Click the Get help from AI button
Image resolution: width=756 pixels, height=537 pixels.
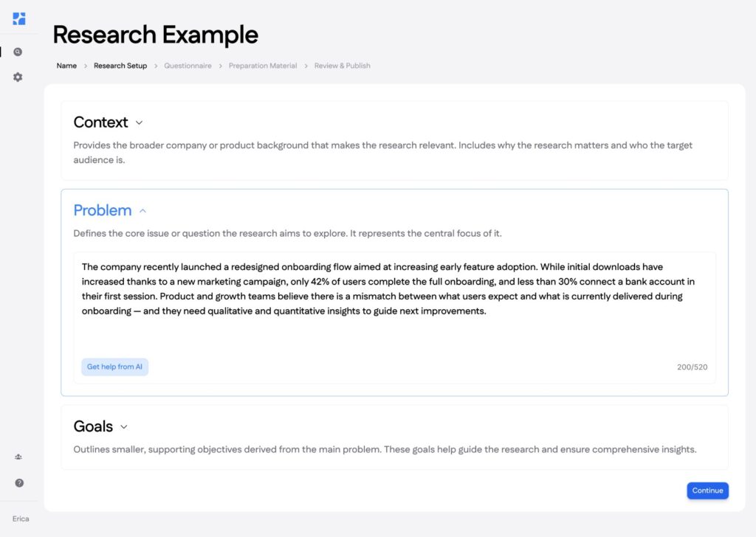[114, 367]
